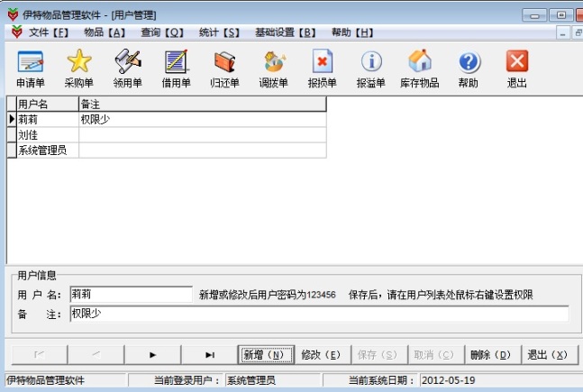Click the 修改 (E) button
Image resolution: width=583 pixels, height=392 pixels.
pyautogui.click(x=323, y=355)
